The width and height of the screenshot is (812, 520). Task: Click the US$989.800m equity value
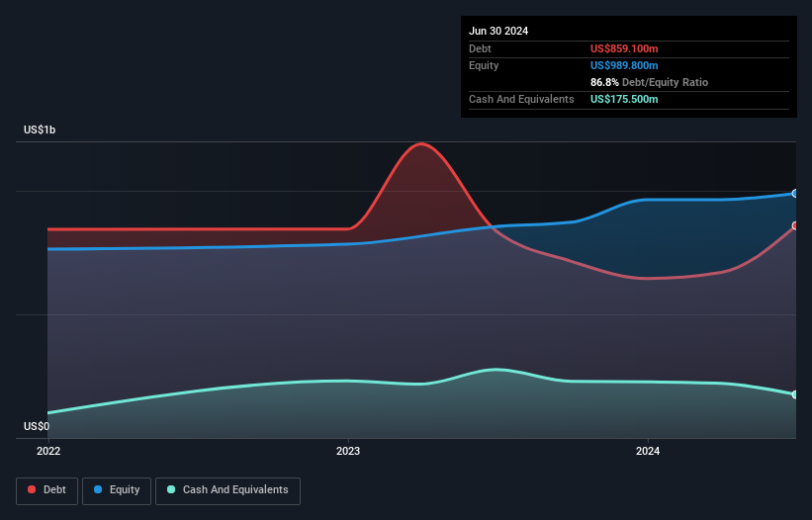point(624,65)
